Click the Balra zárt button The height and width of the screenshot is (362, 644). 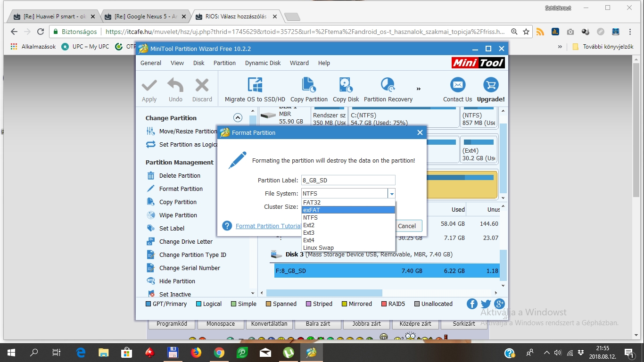317,324
